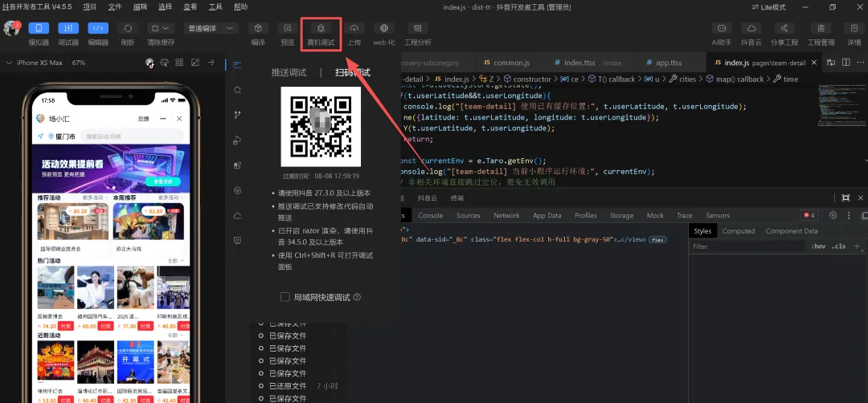Image resolution: width=868 pixels, height=403 pixels.
Task: Click the red error count badge 4
Action: [809, 216]
